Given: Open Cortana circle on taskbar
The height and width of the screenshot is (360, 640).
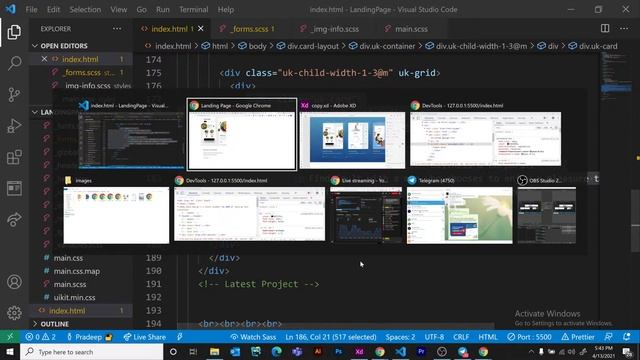Looking at the screenshot, I should (x=173, y=352).
